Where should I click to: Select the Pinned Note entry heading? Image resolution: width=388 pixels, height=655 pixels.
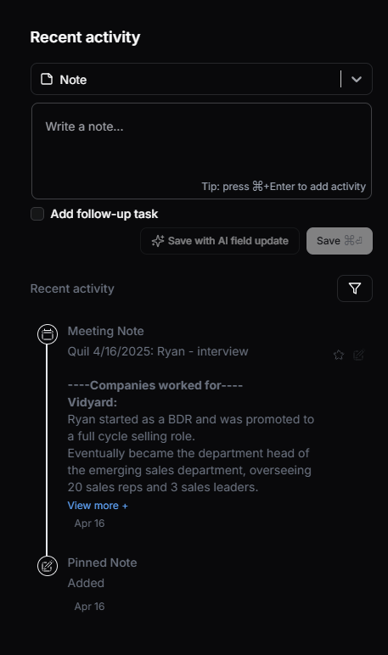tap(102, 563)
